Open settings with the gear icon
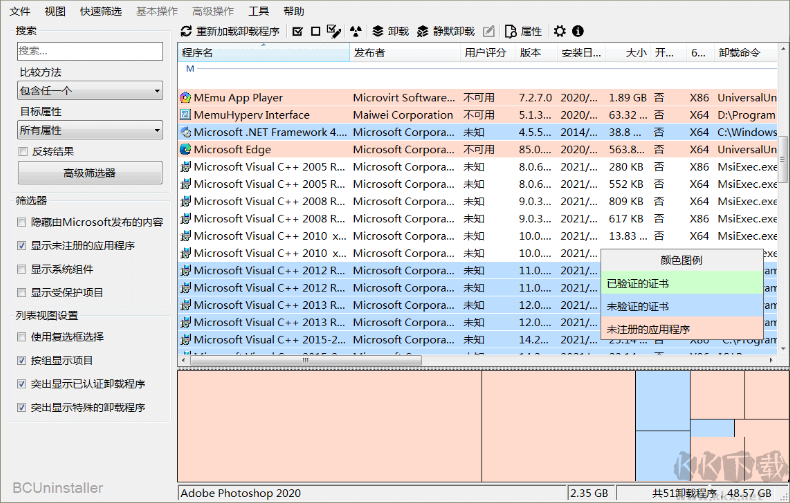Screen dimensions: 790x503 [560, 31]
